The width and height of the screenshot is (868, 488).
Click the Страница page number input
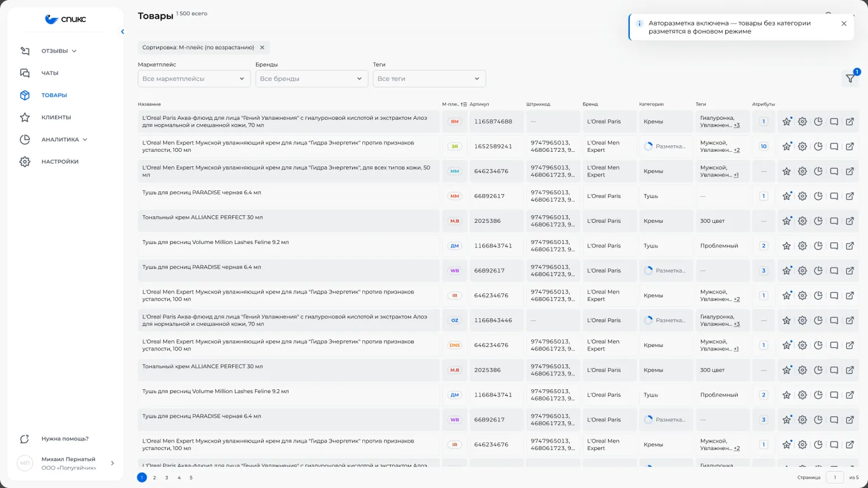(x=835, y=478)
